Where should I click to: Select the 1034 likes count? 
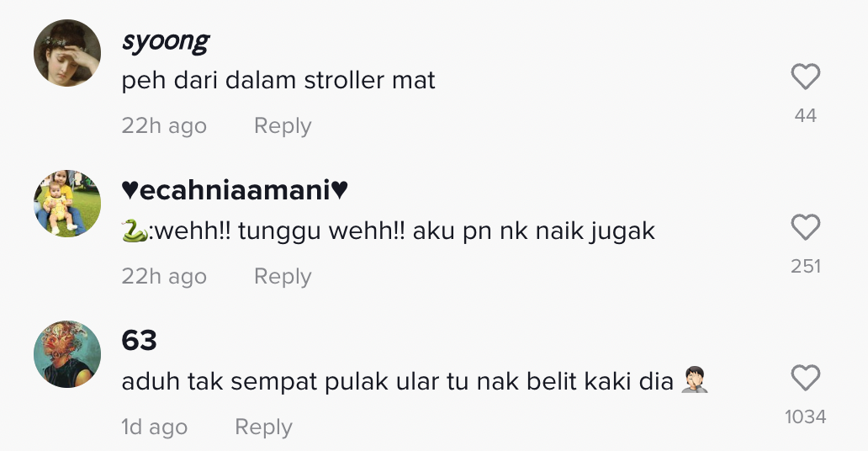click(x=806, y=417)
